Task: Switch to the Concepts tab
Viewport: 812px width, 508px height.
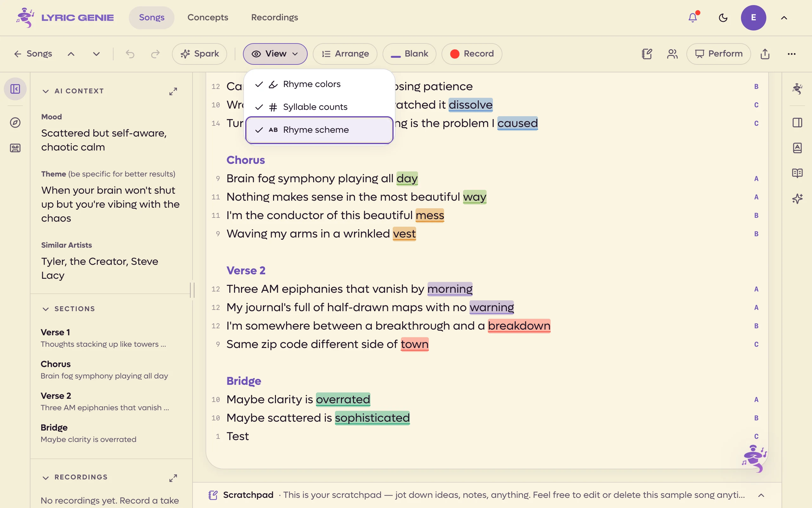Action: (208, 17)
